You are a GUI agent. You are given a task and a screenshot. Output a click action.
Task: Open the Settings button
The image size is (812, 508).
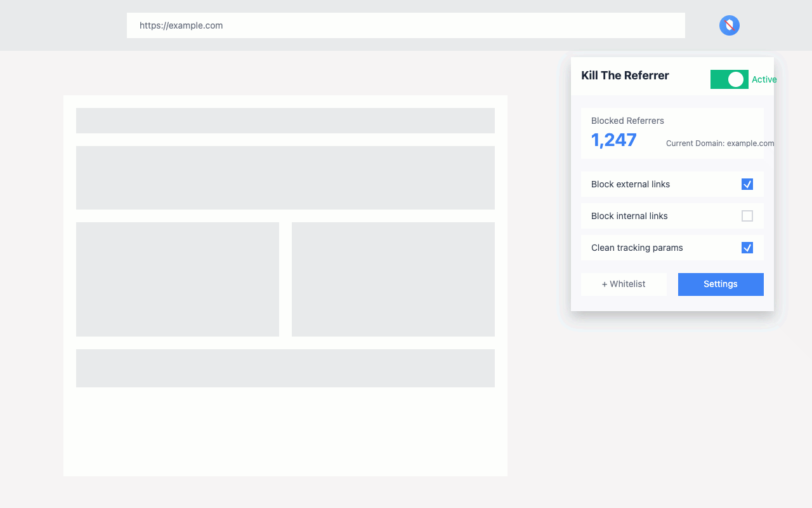[721, 284]
